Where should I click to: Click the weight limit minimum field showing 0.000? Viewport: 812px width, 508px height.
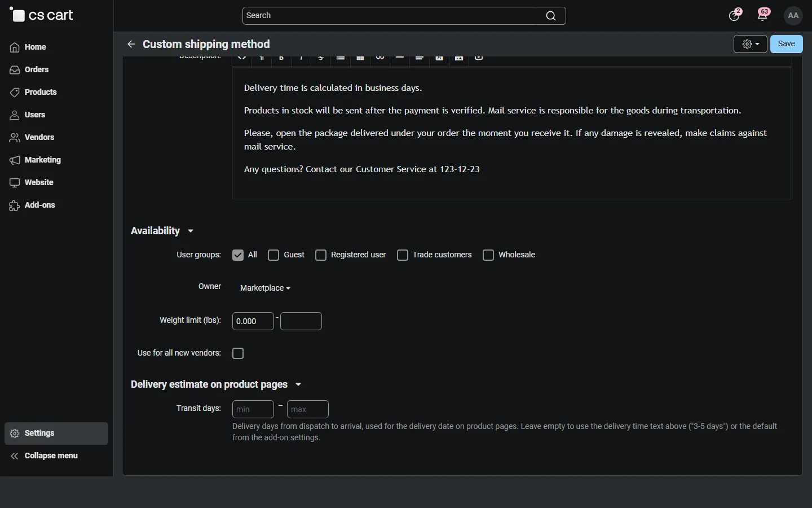pyautogui.click(x=253, y=321)
